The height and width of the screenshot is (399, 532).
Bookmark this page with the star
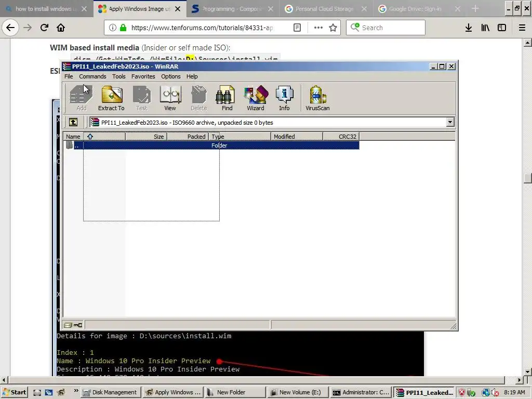pyautogui.click(x=333, y=28)
